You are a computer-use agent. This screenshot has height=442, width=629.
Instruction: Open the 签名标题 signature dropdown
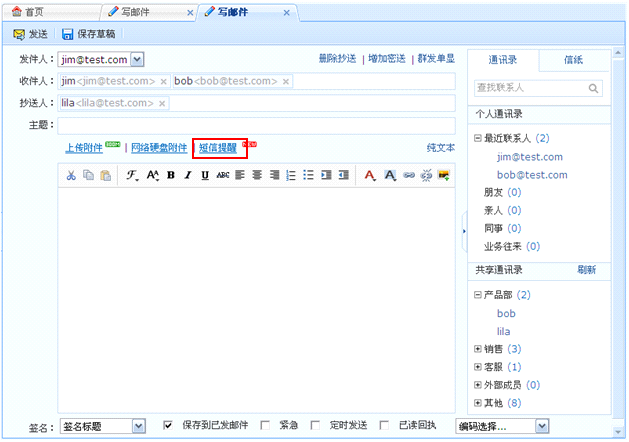coord(138,426)
